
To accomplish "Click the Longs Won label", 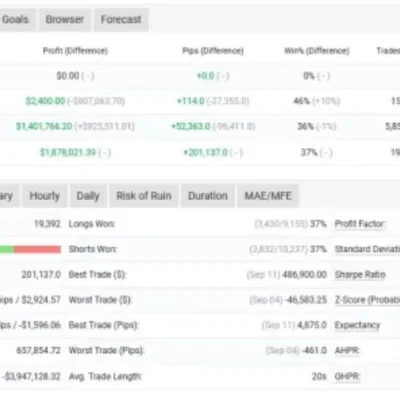I will [92, 224].
